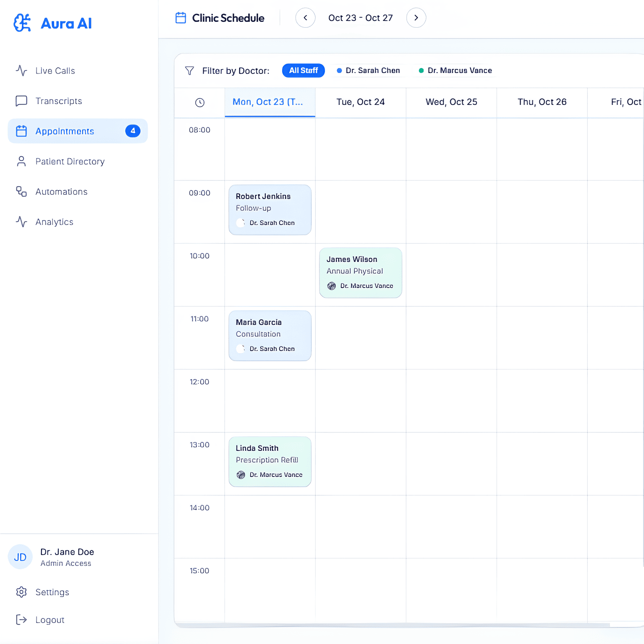The height and width of the screenshot is (644, 644).
Task: Open Robert Jenkins Follow-up appointment
Action: [270, 209]
